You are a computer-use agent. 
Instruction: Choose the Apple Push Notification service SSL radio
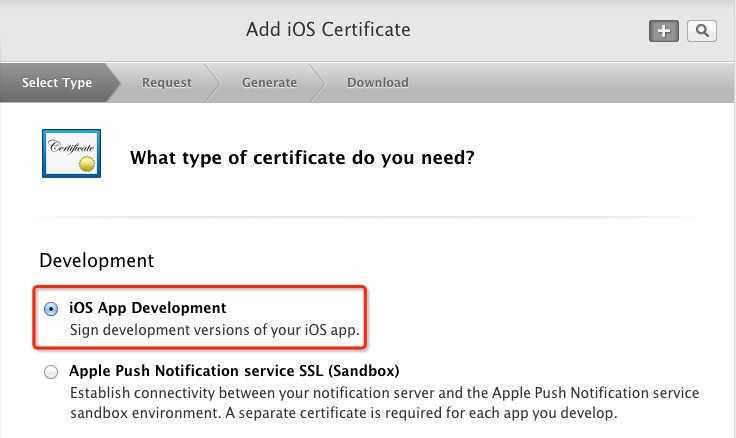[51, 372]
